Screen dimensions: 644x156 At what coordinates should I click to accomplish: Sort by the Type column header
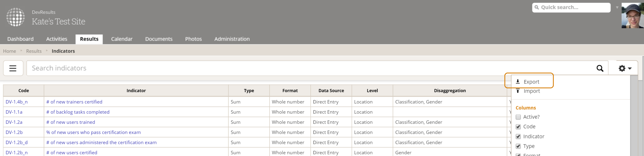249,91
